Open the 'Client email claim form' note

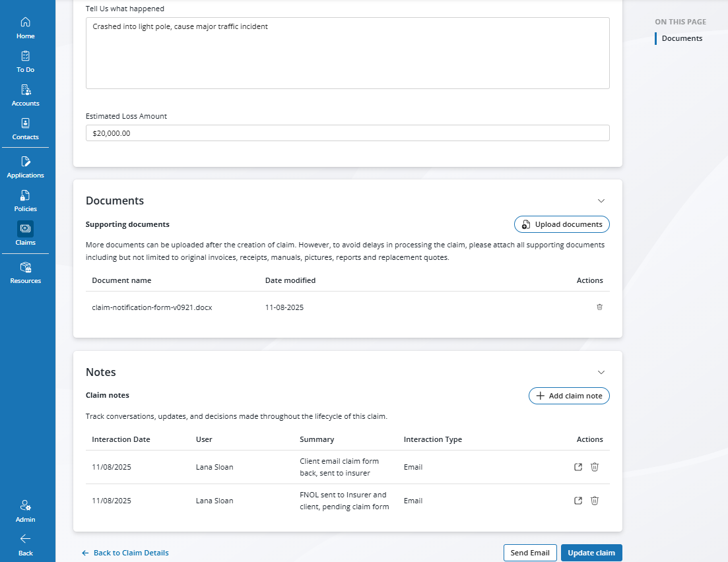578,467
